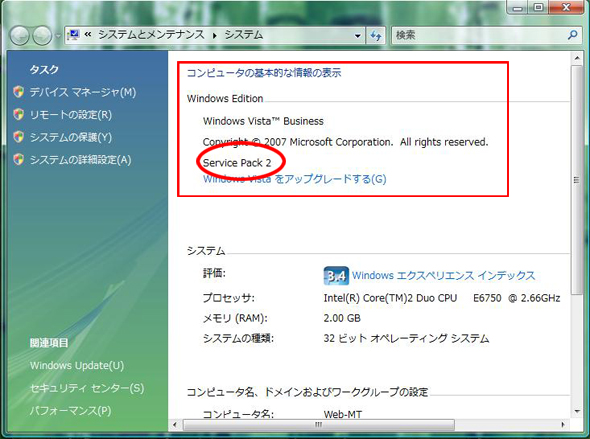Open the address bar history dropdown arrow
The image size is (590, 439).
pyautogui.click(x=357, y=36)
